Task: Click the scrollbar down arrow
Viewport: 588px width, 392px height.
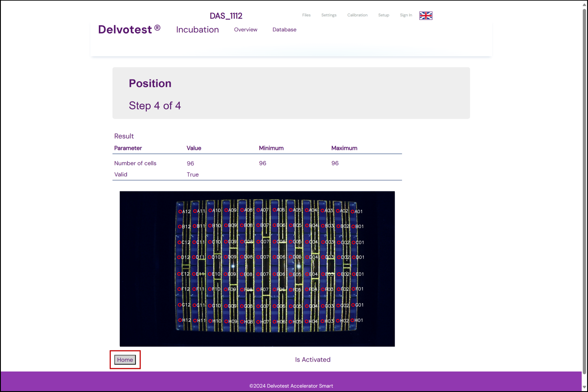Action: coord(584,387)
